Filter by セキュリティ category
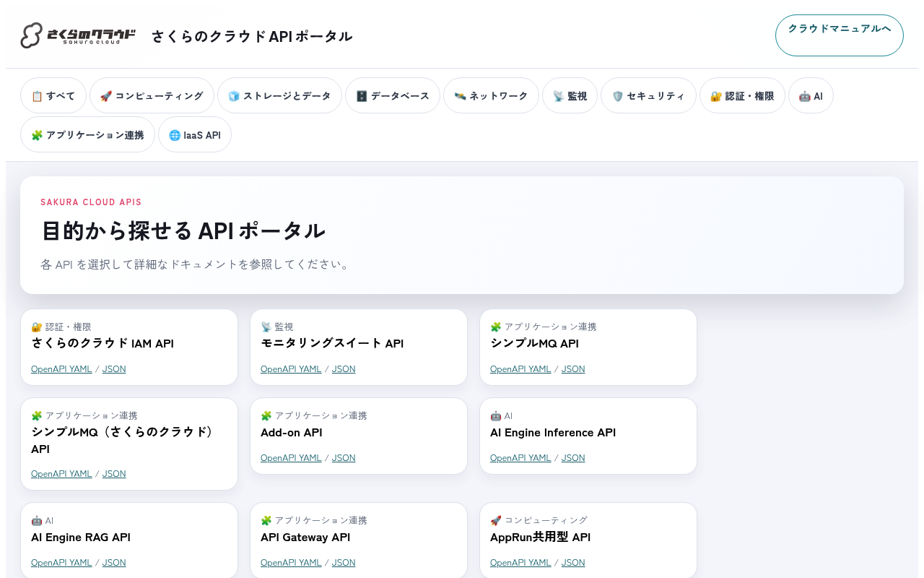 (648, 95)
